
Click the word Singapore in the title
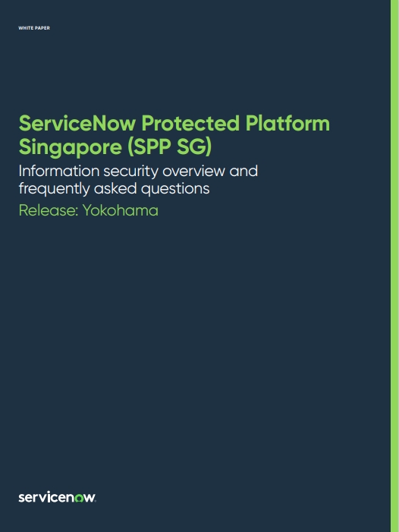(x=71, y=147)
